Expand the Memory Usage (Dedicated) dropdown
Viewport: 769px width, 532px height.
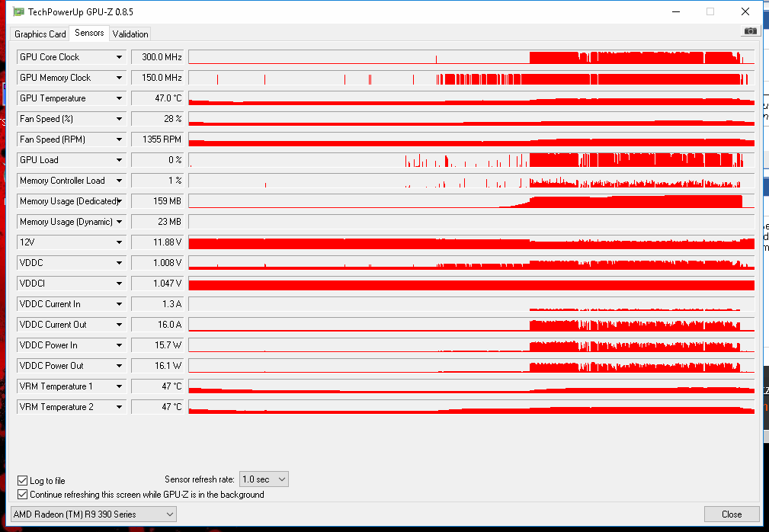click(119, 201)
